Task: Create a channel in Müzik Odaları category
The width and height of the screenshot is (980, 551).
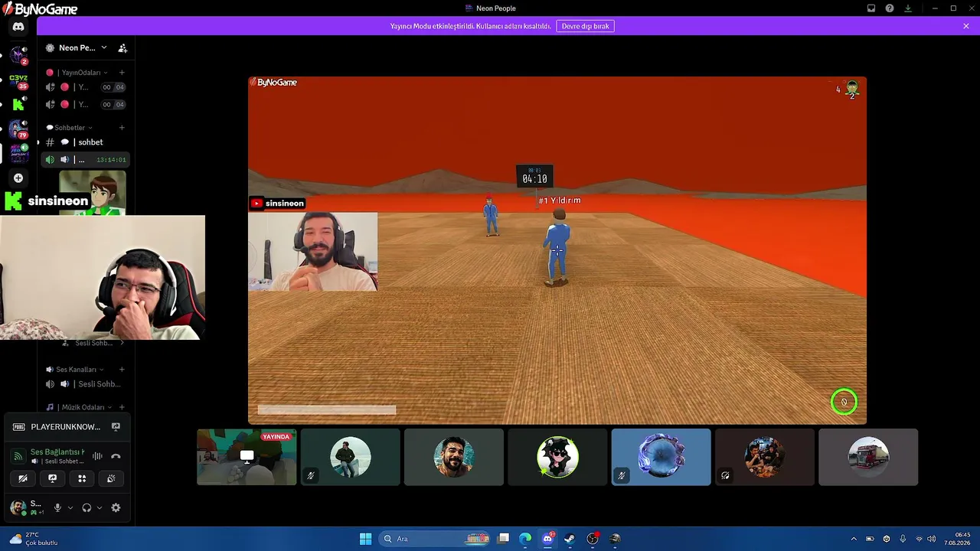Action: click(x=122, y=407)
